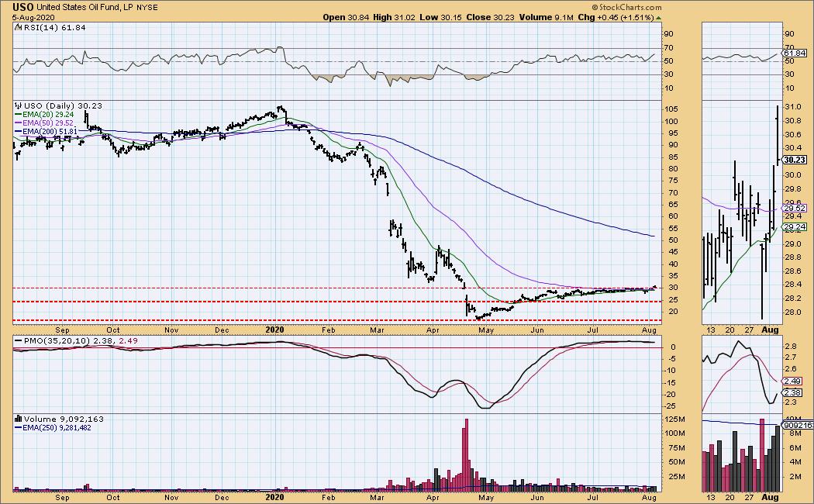The width and height of the screenshot is (814, 504).
Task: Click the '31.0' label on the zoomed price axis
Action: 792,107
